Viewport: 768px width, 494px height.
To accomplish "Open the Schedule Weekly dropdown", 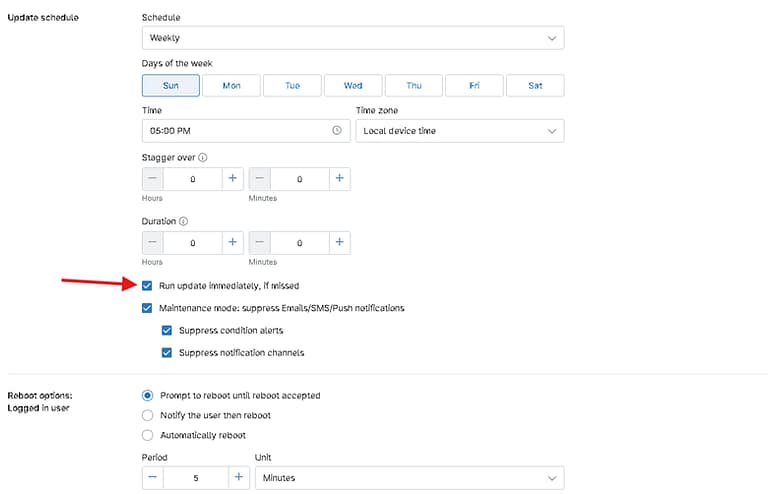I will click(x=353, y=38).
